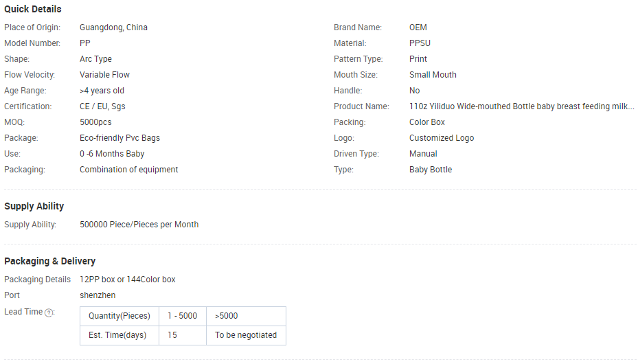Click the 'Eco-friendly Pvc Bags' package value

click(x=119, y=138)
